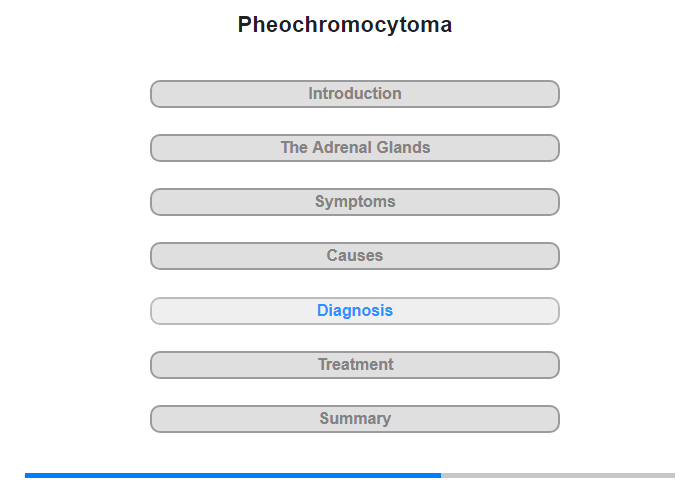Select the Causes button
This screenshot has width=700, height=480.
click(x=355, y=256)
